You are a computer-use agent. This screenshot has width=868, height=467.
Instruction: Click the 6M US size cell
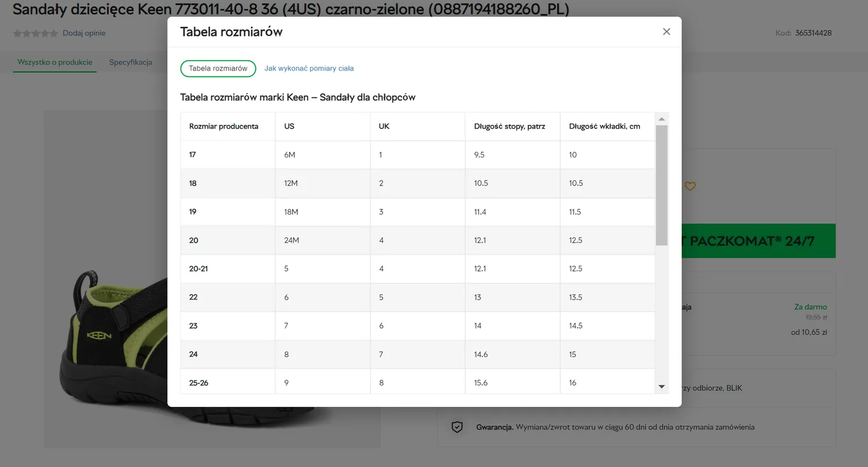(290, 155)
